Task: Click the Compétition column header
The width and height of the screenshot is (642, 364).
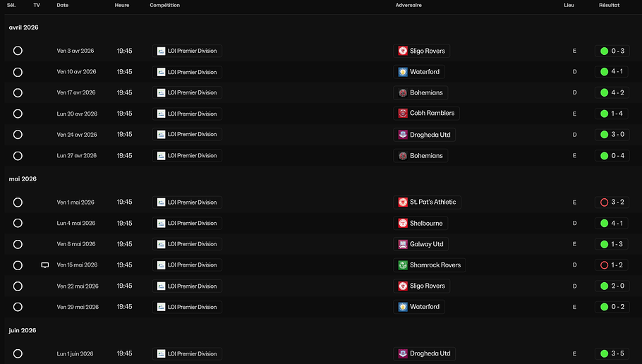Action: (164, 5)
